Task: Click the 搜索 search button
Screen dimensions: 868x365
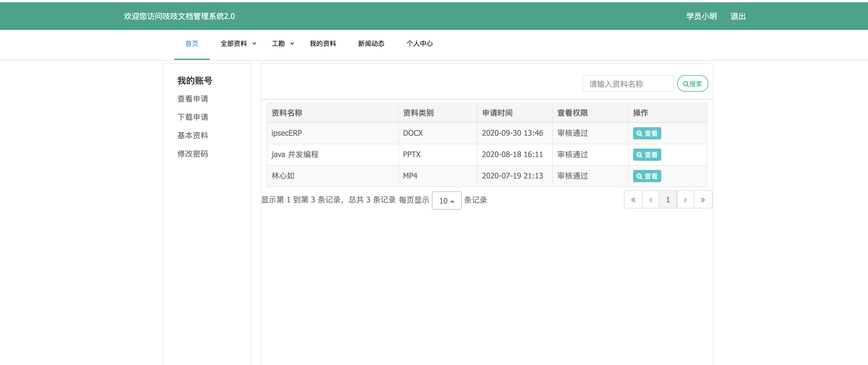Action: point(692,84)
